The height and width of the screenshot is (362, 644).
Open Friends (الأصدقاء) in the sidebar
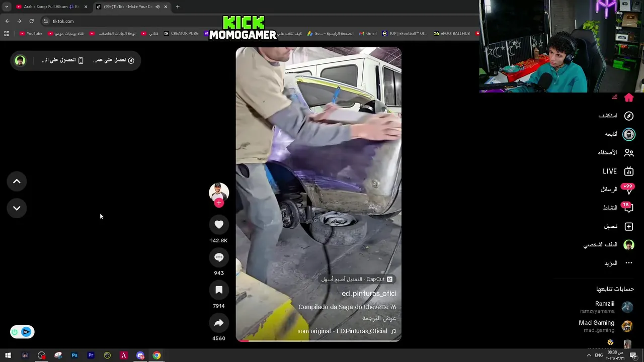point(615,152)
